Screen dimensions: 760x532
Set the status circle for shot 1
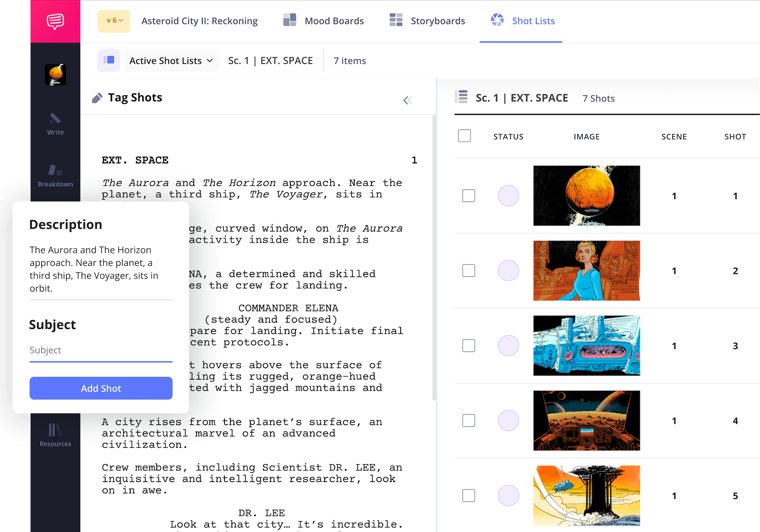pyautogui.click(x=508, y=196)
